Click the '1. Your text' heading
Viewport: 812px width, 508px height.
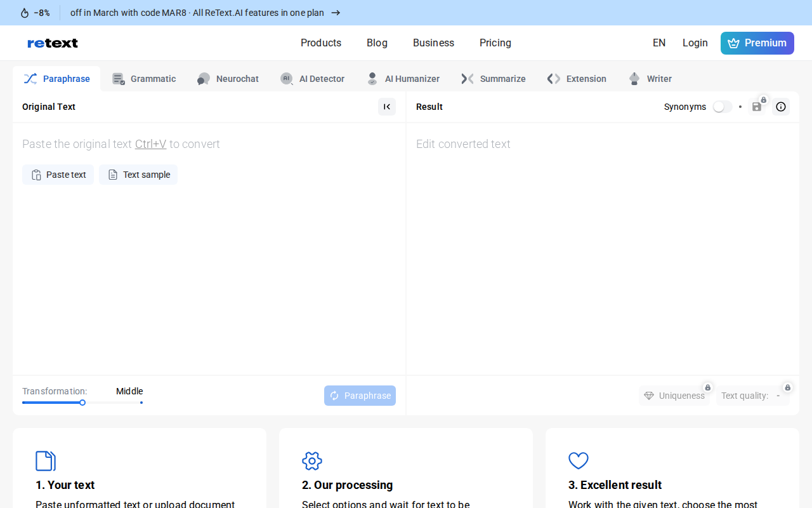click(65, 485)
